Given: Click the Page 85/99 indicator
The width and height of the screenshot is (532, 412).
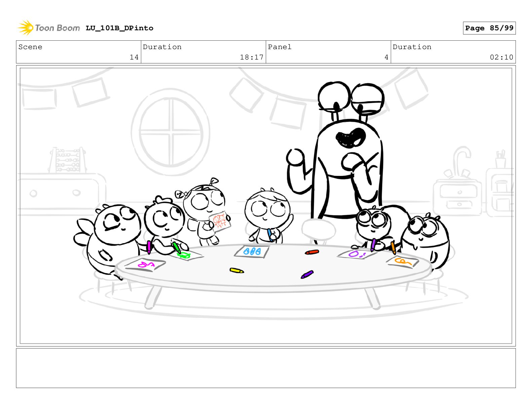Looking at the screenshot, I should [x=489, y=28].
